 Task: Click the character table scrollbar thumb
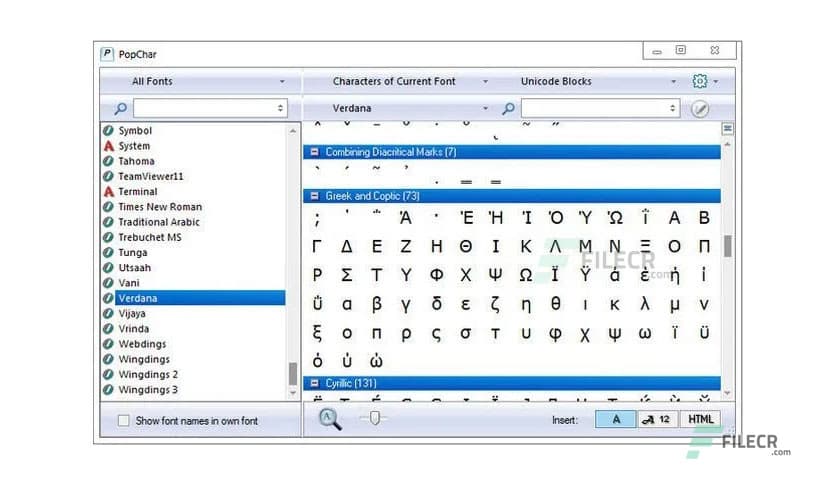coord(727,246)
